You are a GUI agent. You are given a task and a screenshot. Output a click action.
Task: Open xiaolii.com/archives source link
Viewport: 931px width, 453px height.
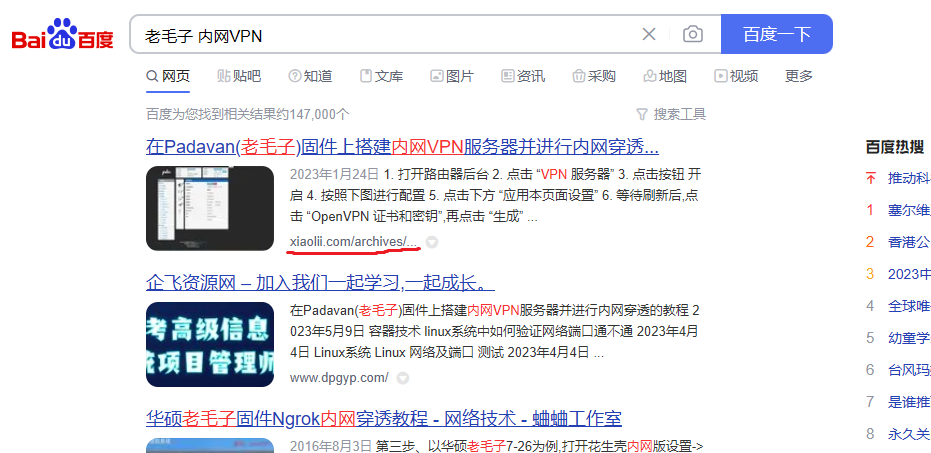354,242
